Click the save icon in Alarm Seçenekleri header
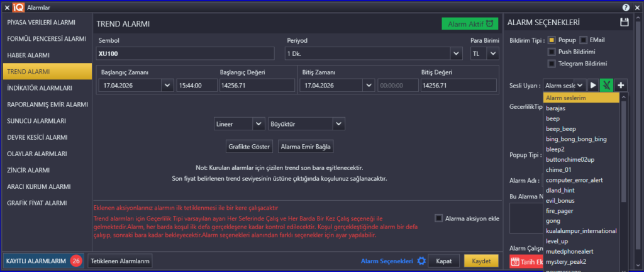The width and height of the screenshot is (644, 272). [x=624, y=23]
